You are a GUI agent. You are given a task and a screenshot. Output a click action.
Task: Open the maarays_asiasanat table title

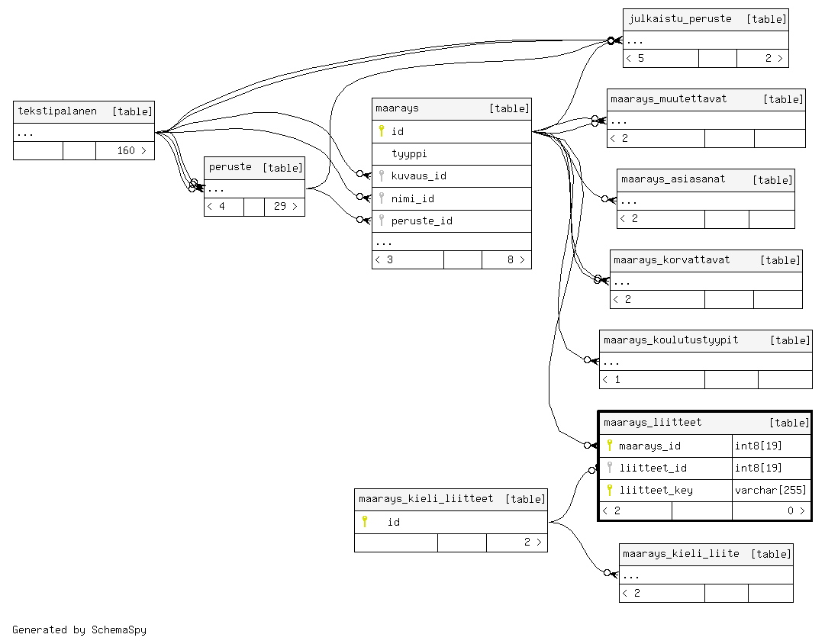point(673,179)
